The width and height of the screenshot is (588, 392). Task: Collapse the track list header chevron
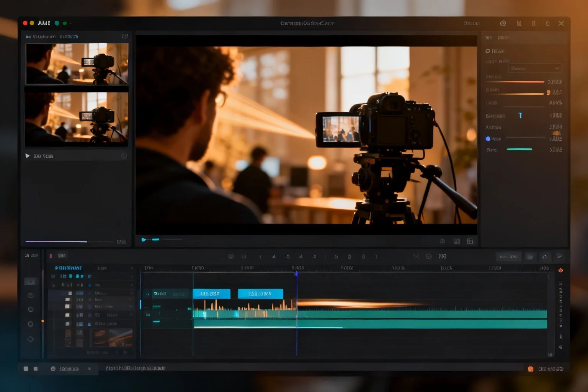132,268
